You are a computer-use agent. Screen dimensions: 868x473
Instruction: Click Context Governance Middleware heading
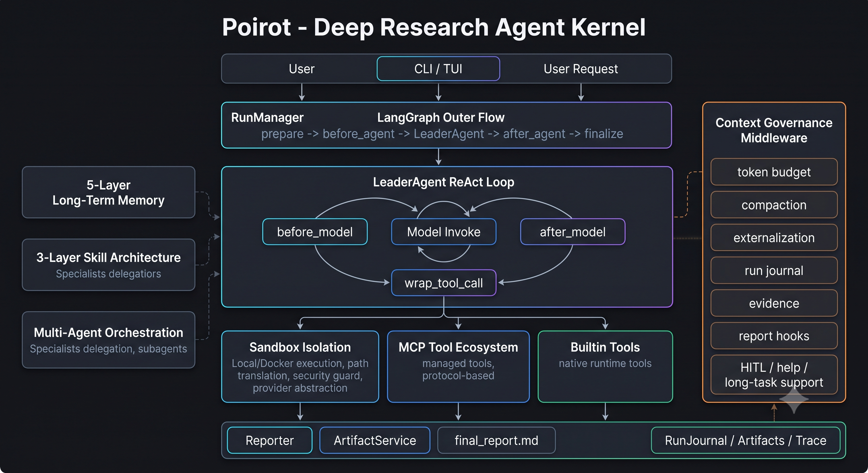[774, 130]
